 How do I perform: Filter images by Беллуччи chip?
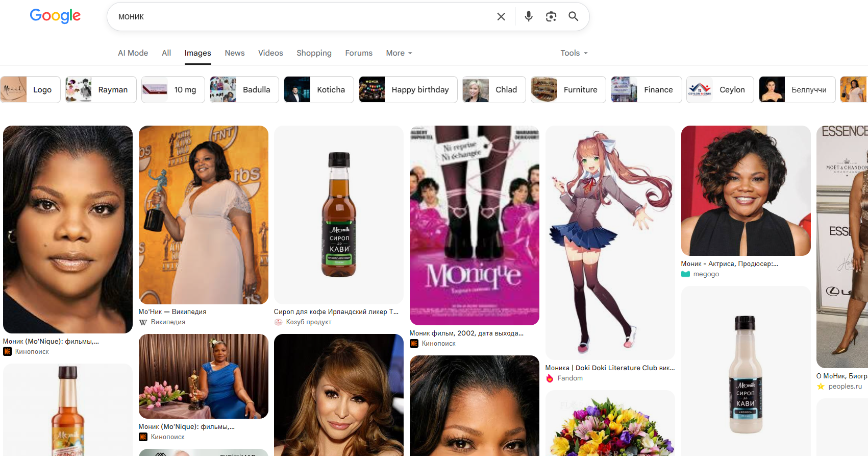[x=797, y=89]
